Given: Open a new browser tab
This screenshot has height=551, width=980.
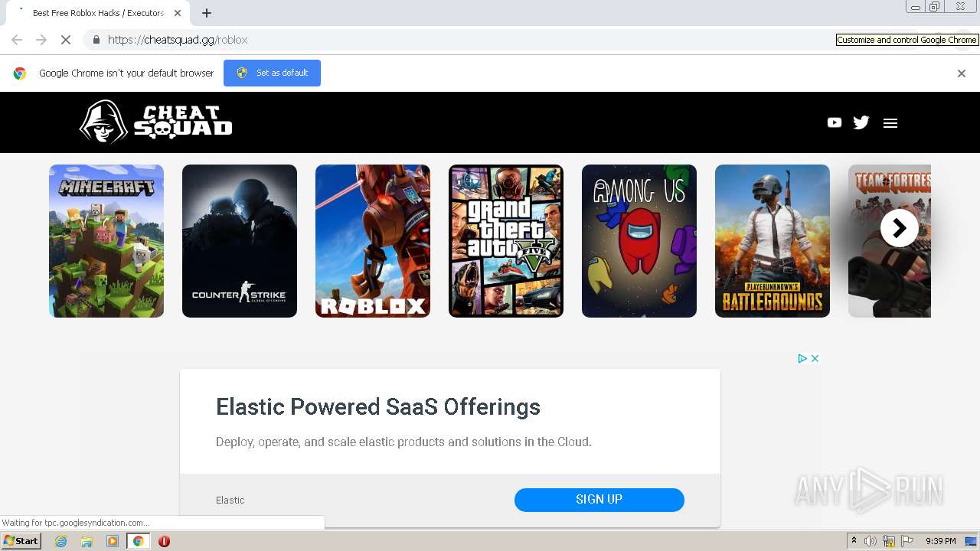Looking at the screenshot, I should [x=207, y=13].
